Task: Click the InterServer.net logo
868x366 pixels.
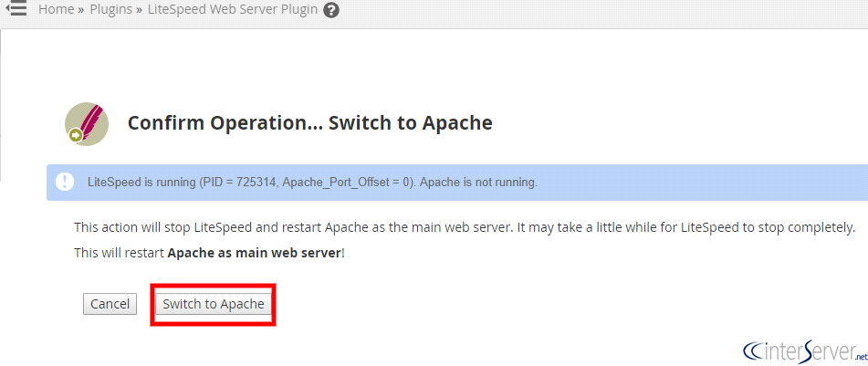Action: click(x=804, y=350)
